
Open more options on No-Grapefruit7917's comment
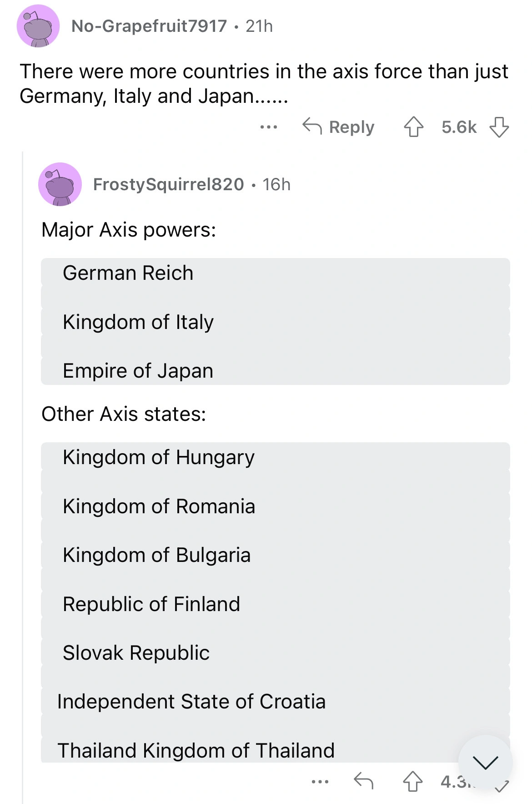[269, 127]
